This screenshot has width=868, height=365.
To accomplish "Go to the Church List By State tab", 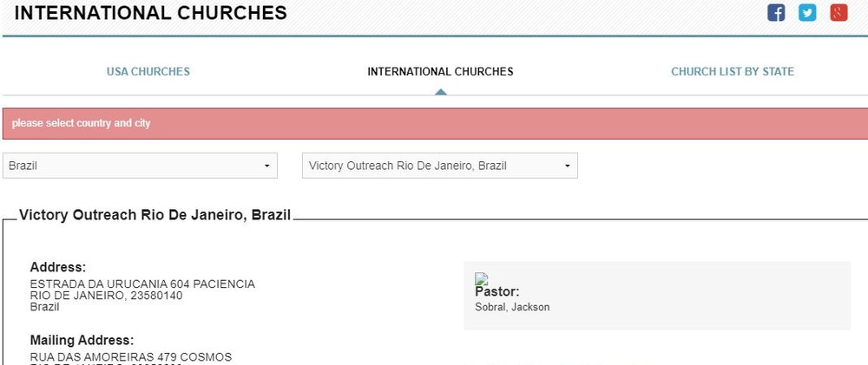I will coord(733,71).
